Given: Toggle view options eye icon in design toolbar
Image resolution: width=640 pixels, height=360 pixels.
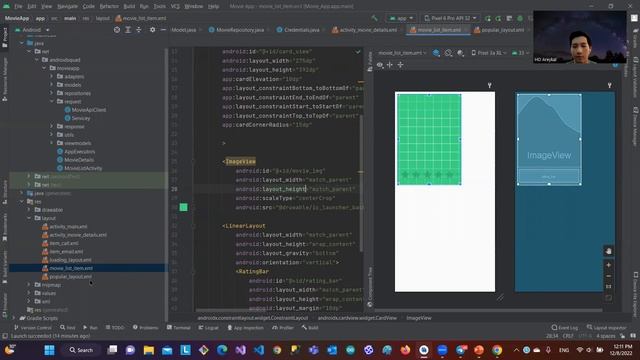Looking at the screenshot, I should coord(380,65).
